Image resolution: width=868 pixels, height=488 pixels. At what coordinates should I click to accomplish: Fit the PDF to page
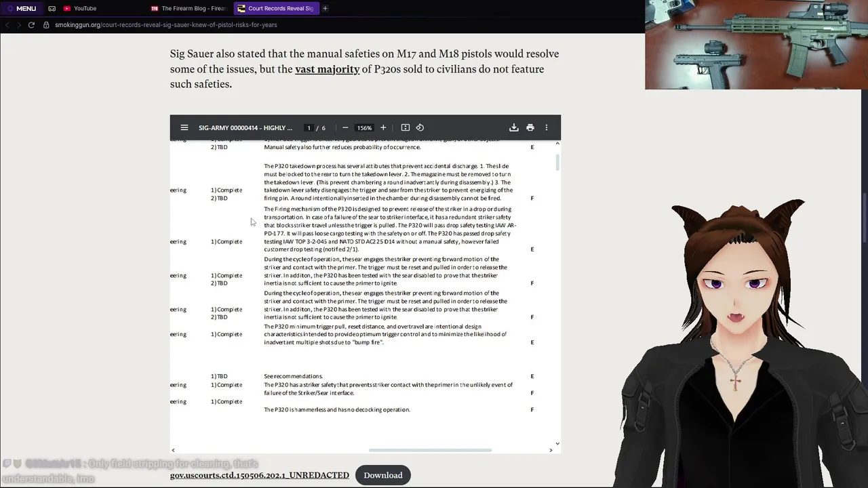(x=406, y=127)
